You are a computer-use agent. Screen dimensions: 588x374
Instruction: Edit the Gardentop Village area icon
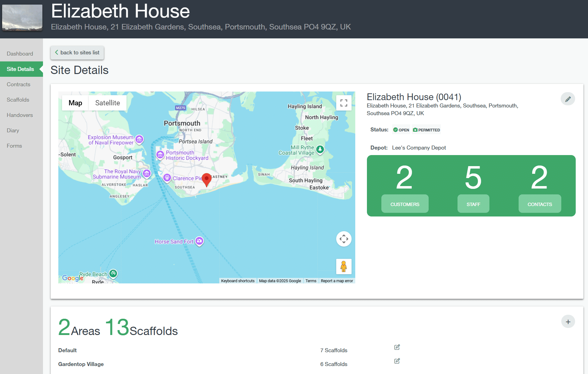click(397, 361)
